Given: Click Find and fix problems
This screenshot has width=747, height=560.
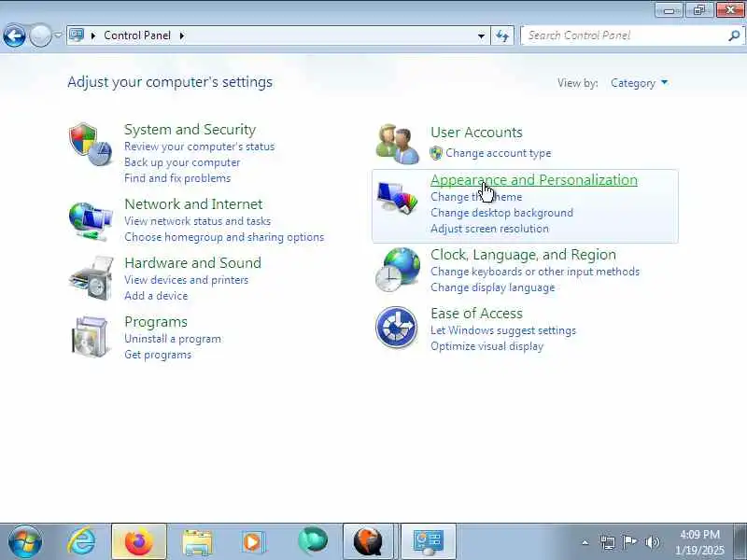Looking at the screenshot, I should (177, 178).
